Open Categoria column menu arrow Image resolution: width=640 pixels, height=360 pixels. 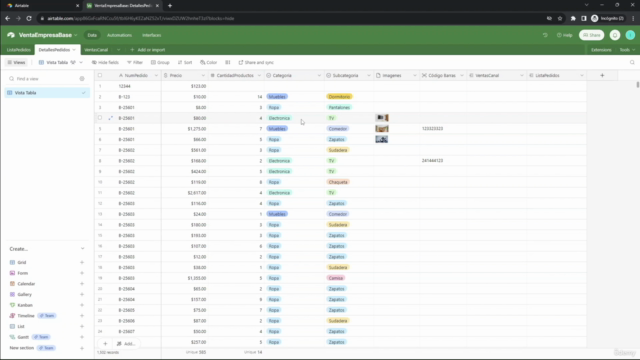pyautogui.click(x=319, y=76)
